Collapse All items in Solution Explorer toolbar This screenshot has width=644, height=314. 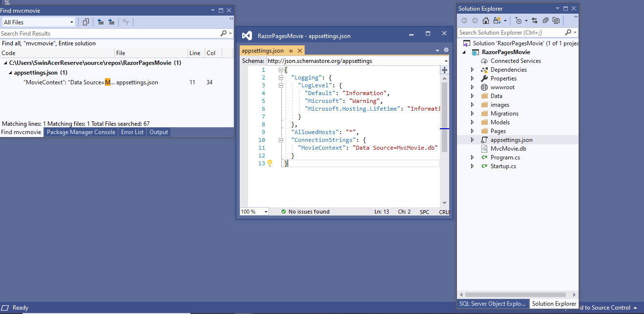click(545, 20)
